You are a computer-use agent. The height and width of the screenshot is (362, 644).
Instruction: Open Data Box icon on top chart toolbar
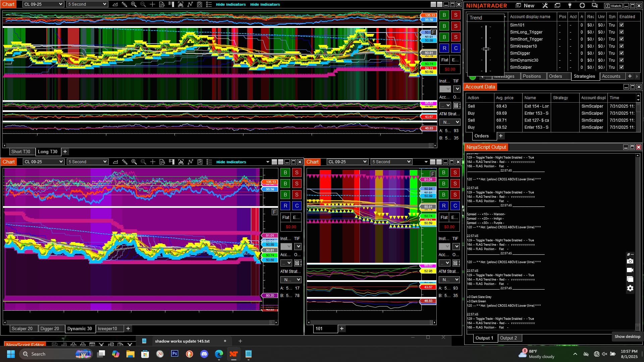162,4
